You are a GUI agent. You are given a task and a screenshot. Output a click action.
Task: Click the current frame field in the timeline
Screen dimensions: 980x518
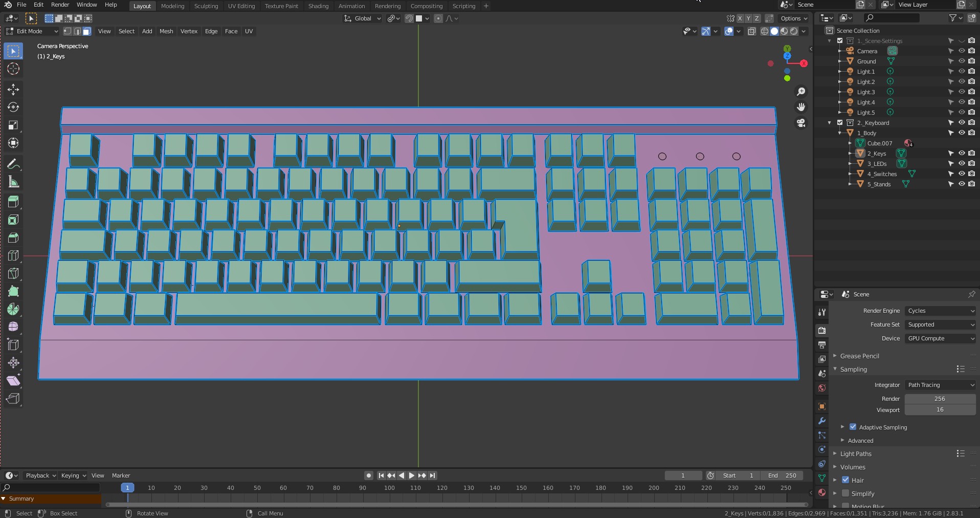[683, 476]
